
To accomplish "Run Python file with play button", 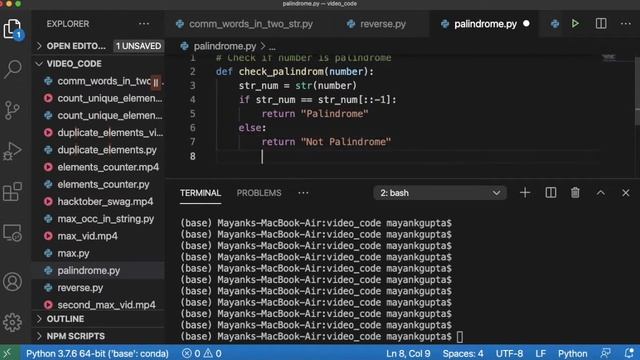I will pyautogui.click(x=575, y=24).
